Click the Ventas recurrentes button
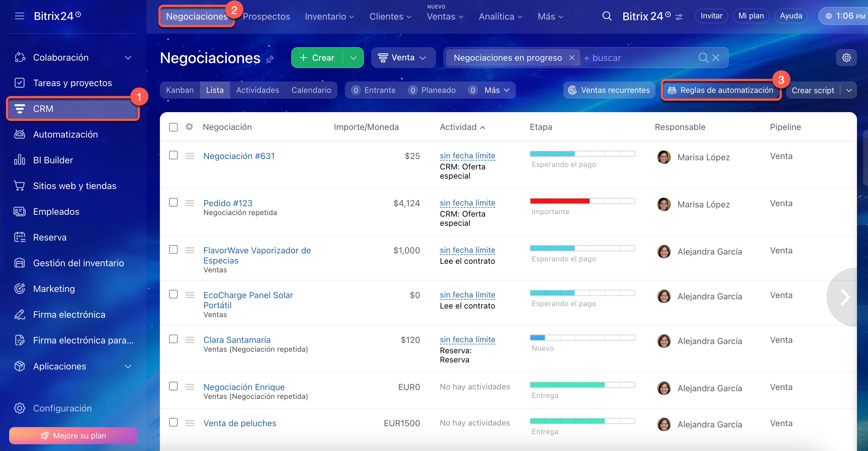 pos(609,90)
